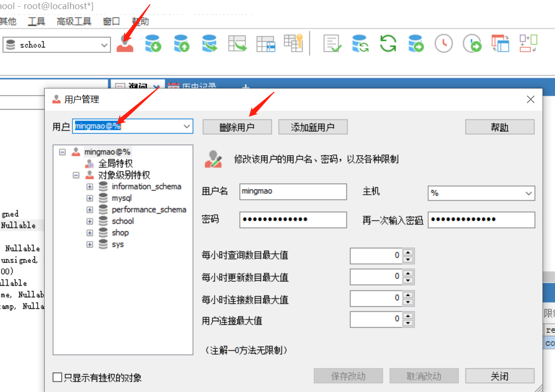Click the schema designer table icon
The height and width of the screenshot is (392, 555).
coord(500,44)
